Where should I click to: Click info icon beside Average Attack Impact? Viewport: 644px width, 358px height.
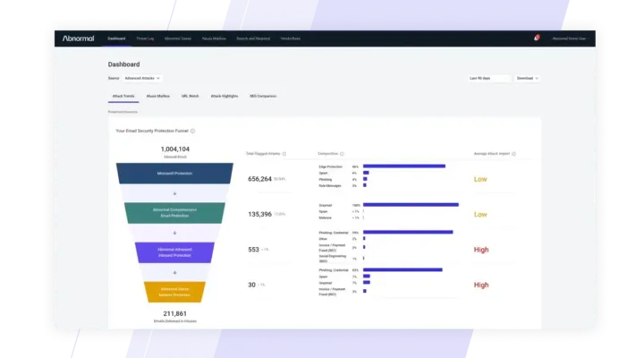coord(513,154)
